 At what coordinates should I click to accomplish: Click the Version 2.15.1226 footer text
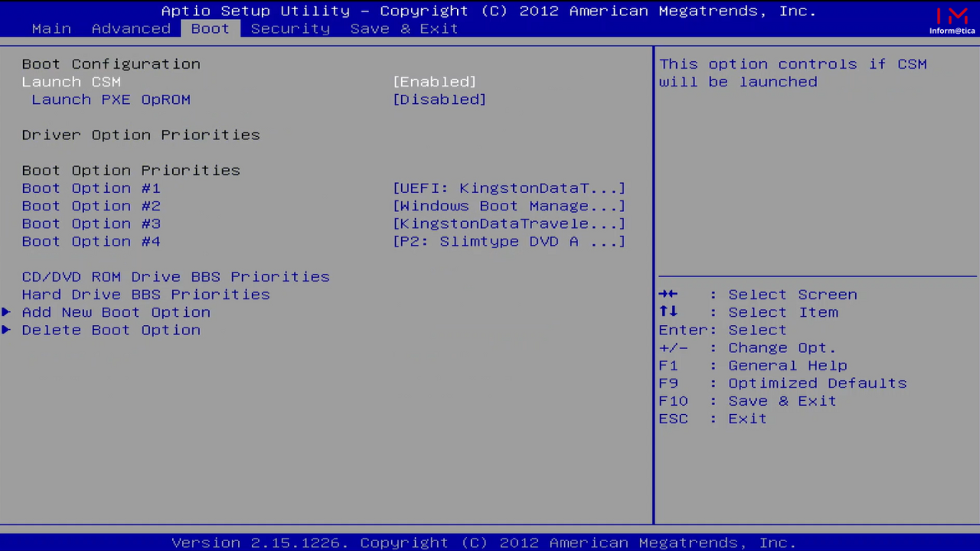point(484,543)
